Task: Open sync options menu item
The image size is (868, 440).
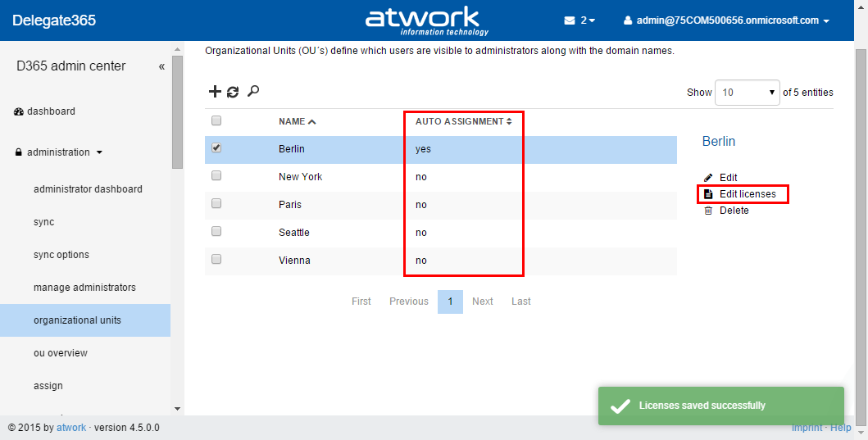Action: (61, 255)
